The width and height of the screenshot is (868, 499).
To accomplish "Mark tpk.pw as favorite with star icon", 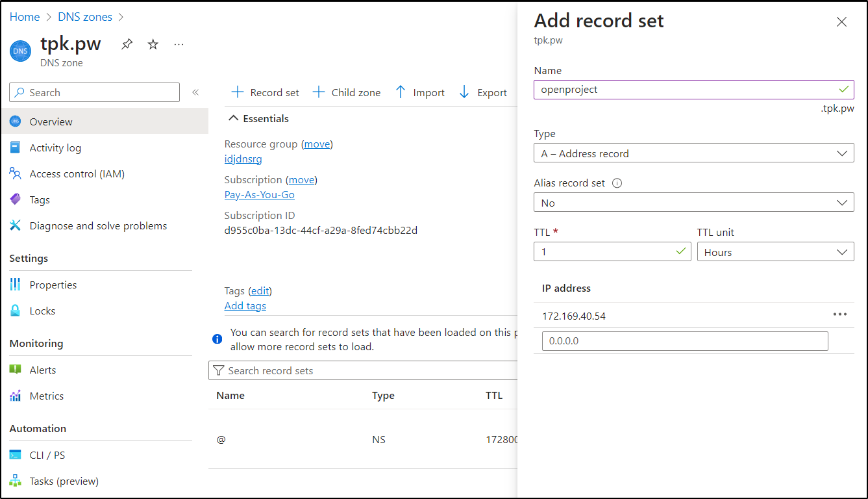I will 153,44.
